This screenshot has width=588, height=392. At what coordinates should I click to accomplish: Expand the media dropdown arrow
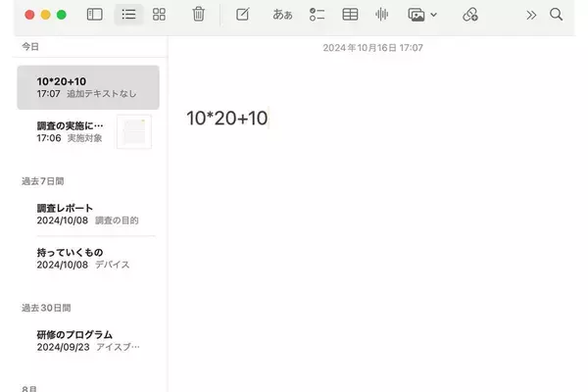point(434,15)
